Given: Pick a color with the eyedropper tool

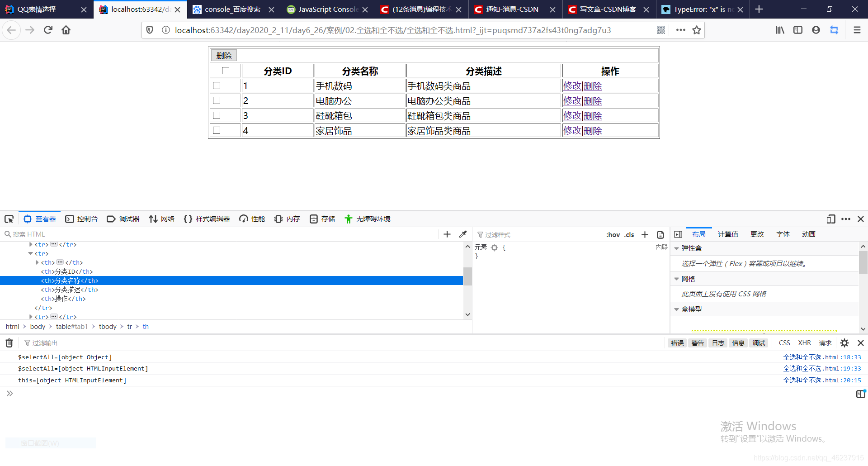Looking at the screenshot, I should [463, 234].
